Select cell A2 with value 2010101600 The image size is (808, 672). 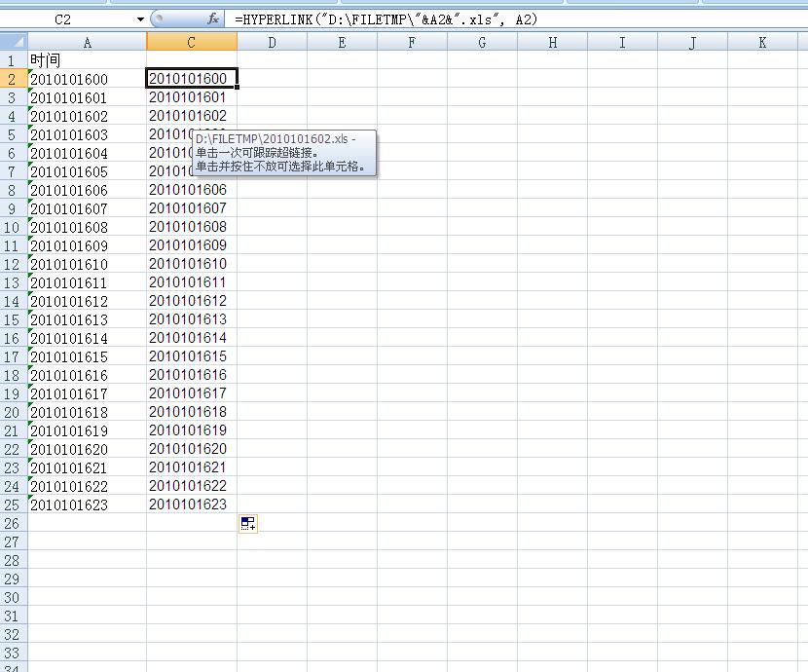88,79
